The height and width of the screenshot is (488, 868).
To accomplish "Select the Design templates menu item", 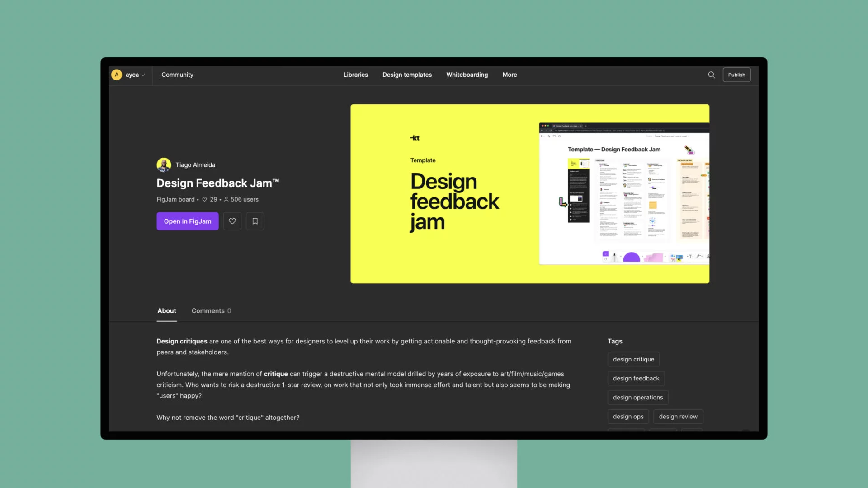I will pos(407,75).
